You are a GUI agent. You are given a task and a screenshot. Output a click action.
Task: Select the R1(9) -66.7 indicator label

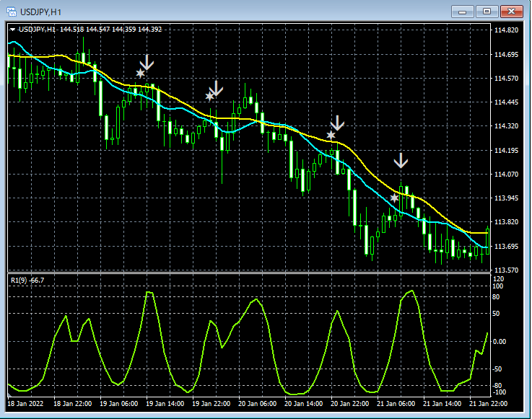27,281
